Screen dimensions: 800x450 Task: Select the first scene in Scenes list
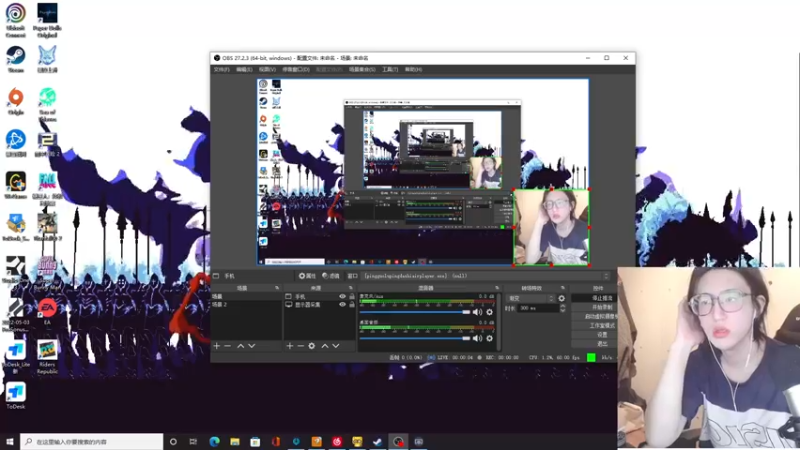246,296
